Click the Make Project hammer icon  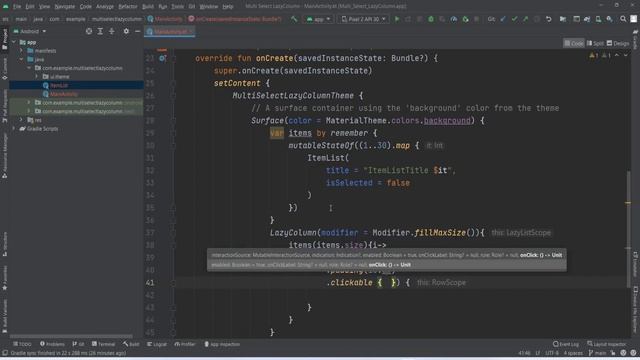(294, 19)
